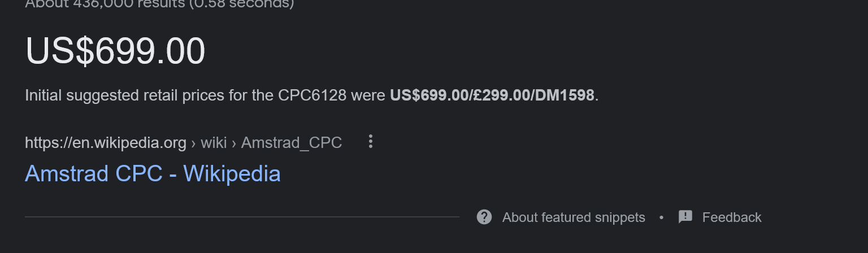
Task: Open "About featured snippets" info link
Action: click(x=574, y=217)
